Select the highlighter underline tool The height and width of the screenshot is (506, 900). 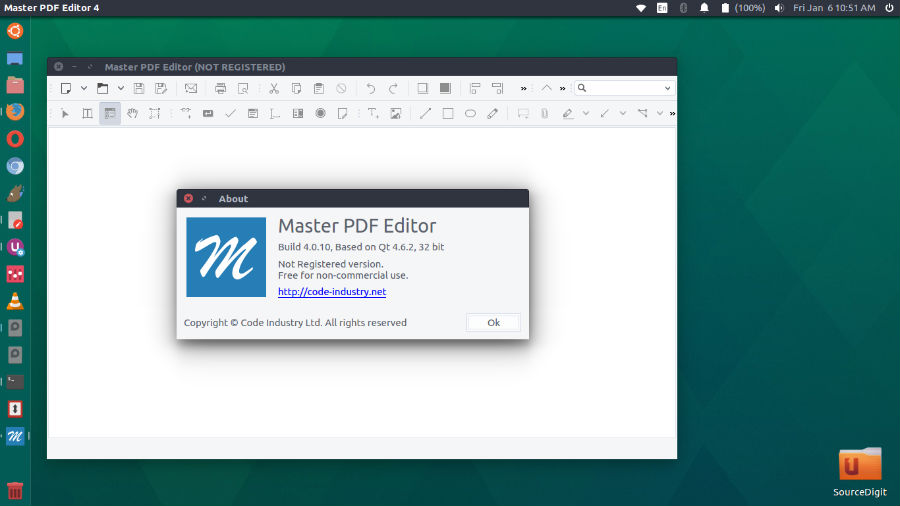click(568, 114)
